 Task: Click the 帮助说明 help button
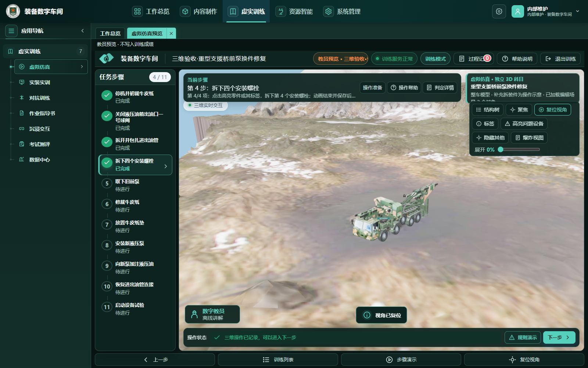coord(517,59)
